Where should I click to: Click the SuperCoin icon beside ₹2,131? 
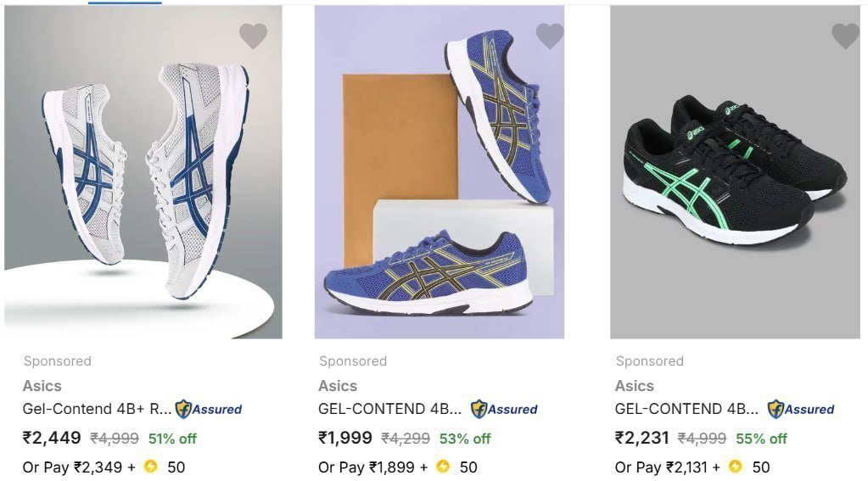(736, 467)
